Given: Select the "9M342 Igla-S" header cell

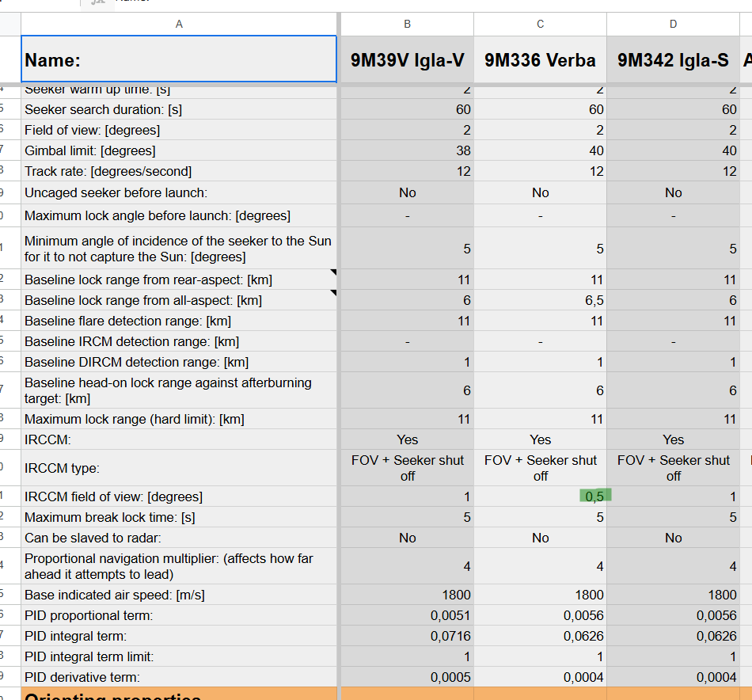Looking at the screenshot, I should click(x=674, y=60).
